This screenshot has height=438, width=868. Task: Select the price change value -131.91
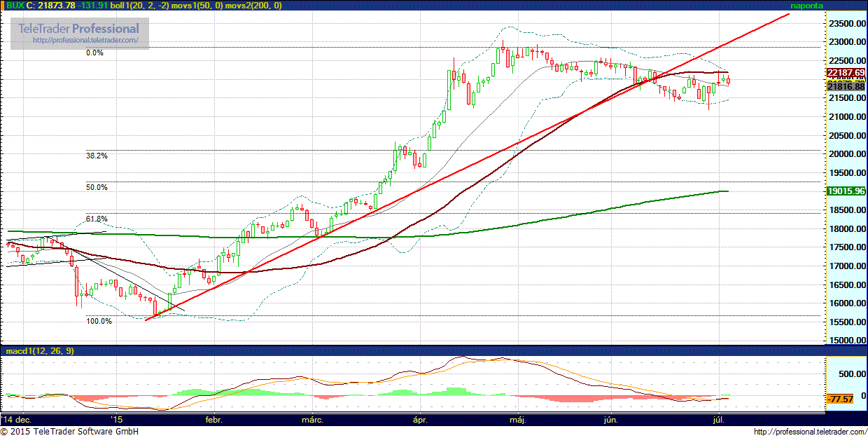pyautogui.click(x=93, y=6)
